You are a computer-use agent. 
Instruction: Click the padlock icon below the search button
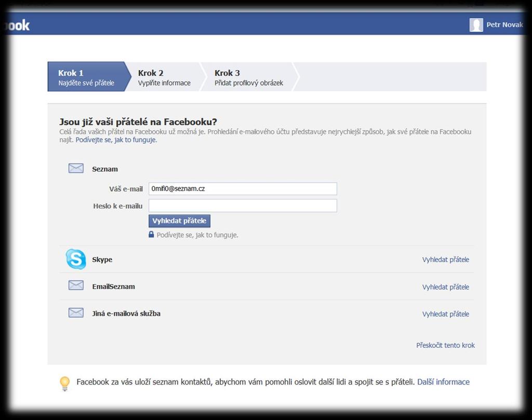(151, 234)
